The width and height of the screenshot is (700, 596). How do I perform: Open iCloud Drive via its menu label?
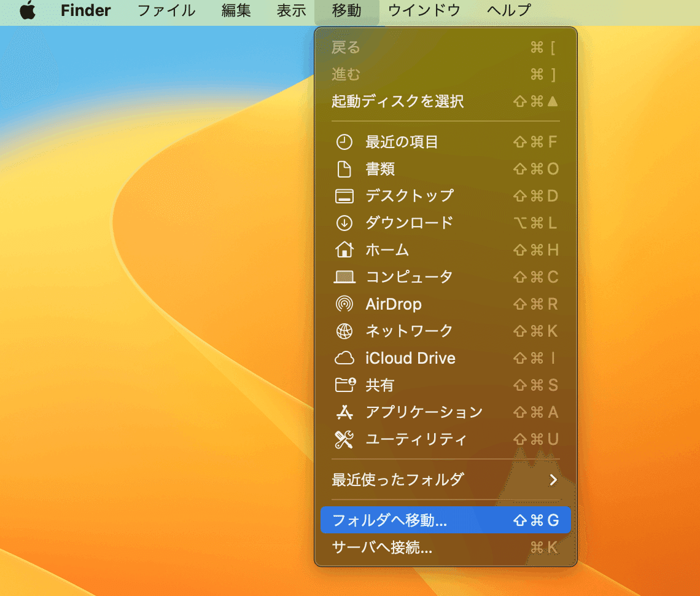[x=410, y=358]
